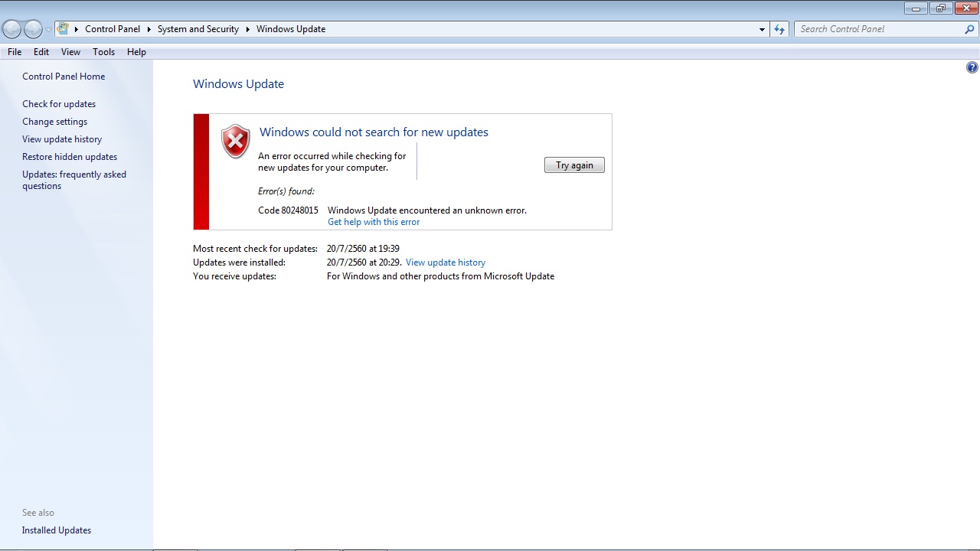Open the Help menu

(x=136, y=52)
